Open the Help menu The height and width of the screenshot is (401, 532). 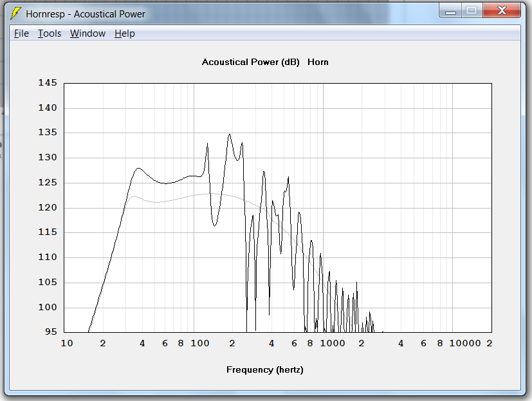click(x=125, y=33)
